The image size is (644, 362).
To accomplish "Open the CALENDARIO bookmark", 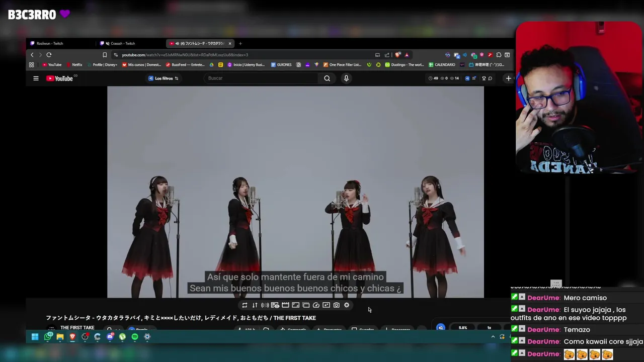I will 442,65.
